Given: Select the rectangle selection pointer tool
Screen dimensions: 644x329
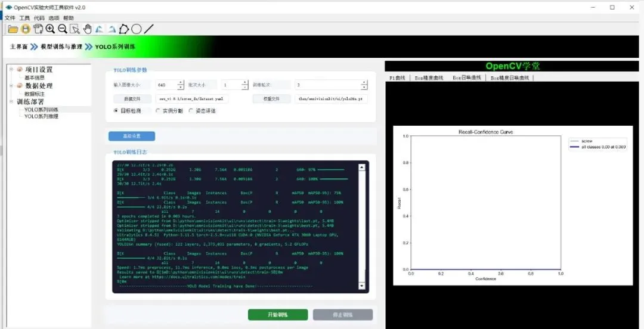Looking at the screenshot, I should (x=75, y=29).
